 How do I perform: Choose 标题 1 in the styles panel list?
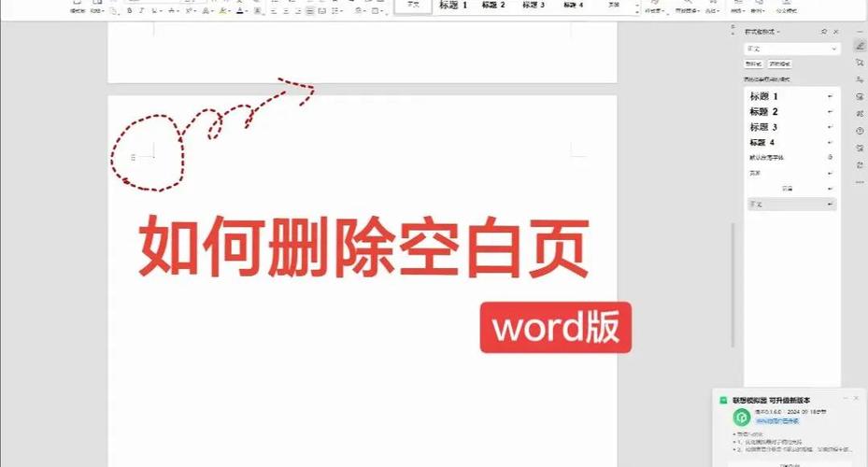coord(791,96)
